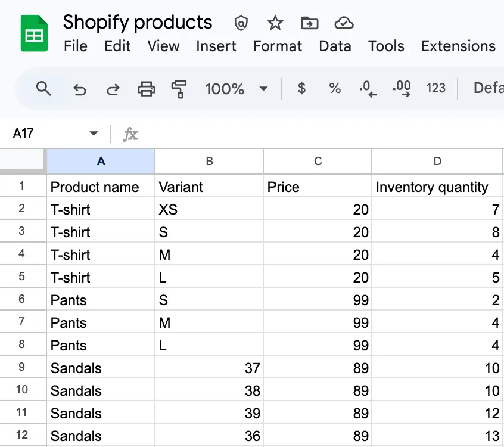Select row 9 header
The width and height of the screenshot is (504, 447).
[x=22, y=367]
